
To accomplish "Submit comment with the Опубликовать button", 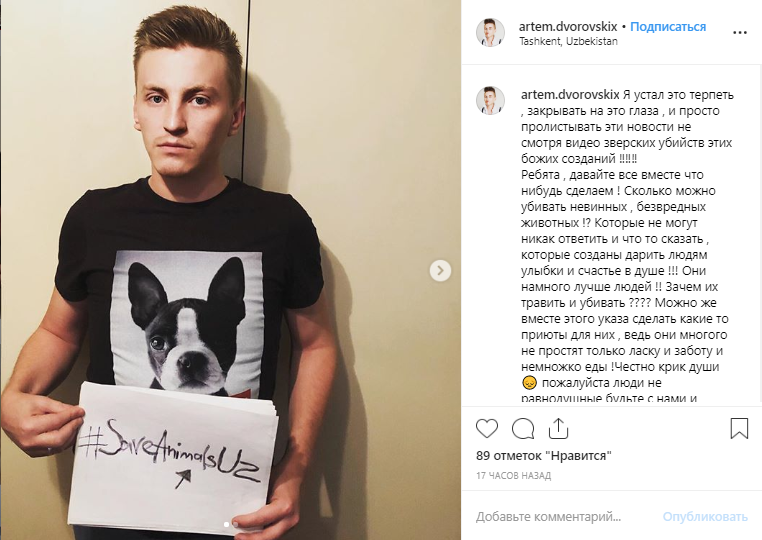I will pos(705,517).
